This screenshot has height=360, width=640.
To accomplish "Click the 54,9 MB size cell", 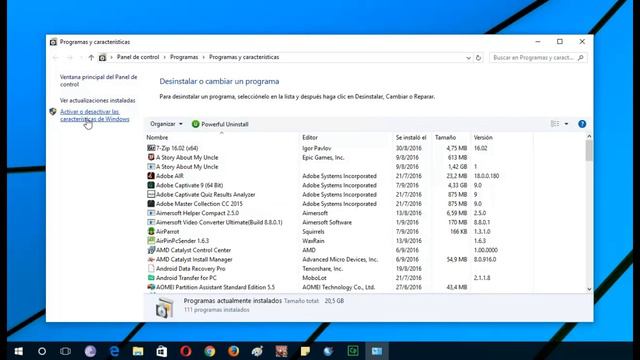I will [x=456, y=259].
